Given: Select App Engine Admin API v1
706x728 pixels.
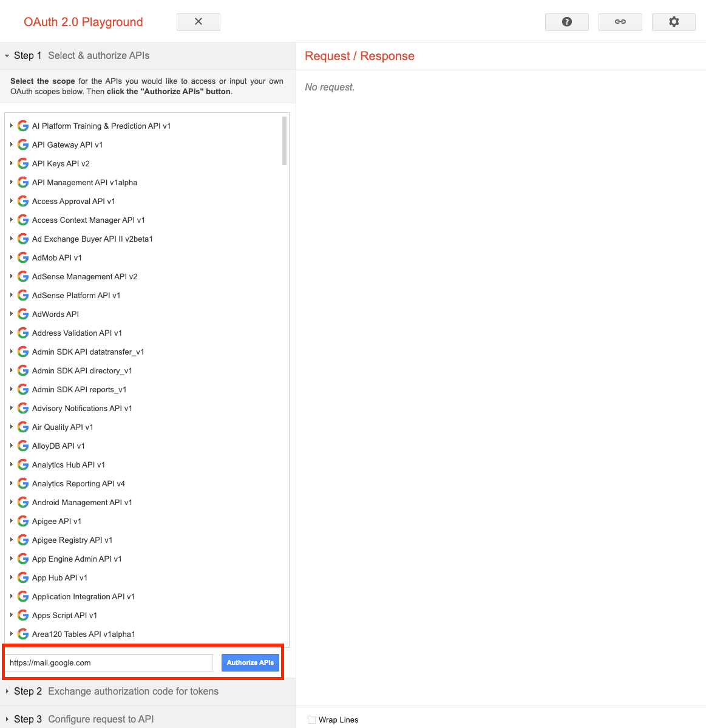Looking at the screenshot, I should pos(76,559).
